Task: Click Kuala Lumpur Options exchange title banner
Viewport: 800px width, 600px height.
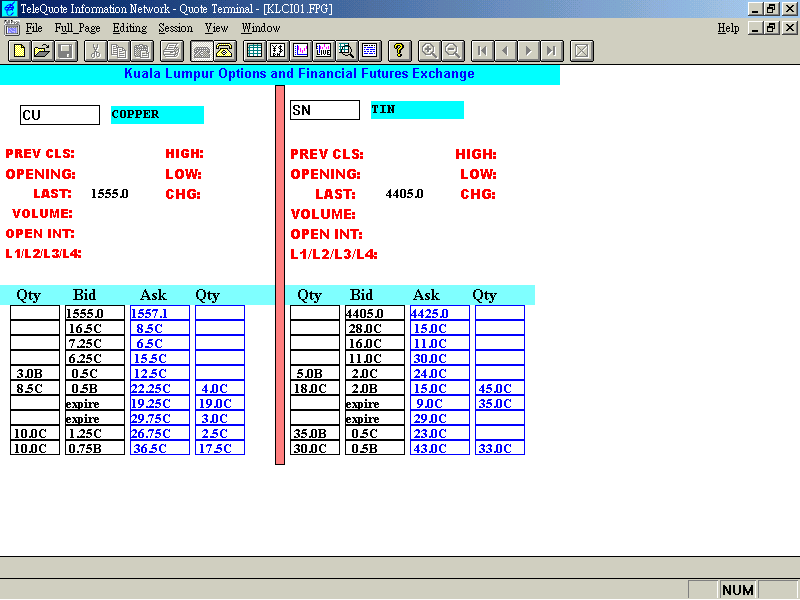Action: [x=280, y=74]
